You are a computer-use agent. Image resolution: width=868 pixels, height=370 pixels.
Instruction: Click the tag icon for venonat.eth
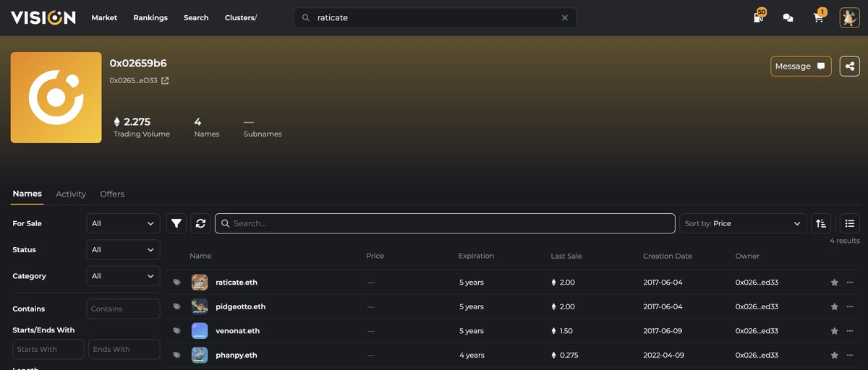(177, 331)
